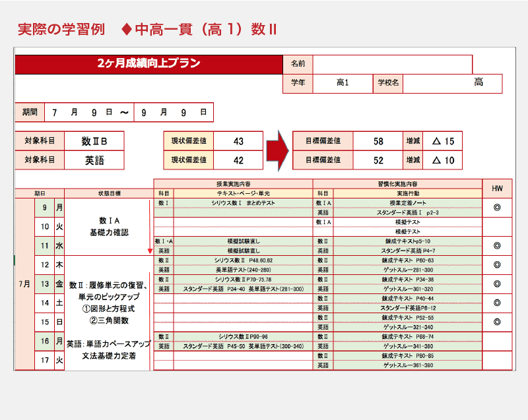The width and height of the screenshot is (528, 420).
Task: Select 錬成テキスト P68-74 action cell
Action: point(408,337)
